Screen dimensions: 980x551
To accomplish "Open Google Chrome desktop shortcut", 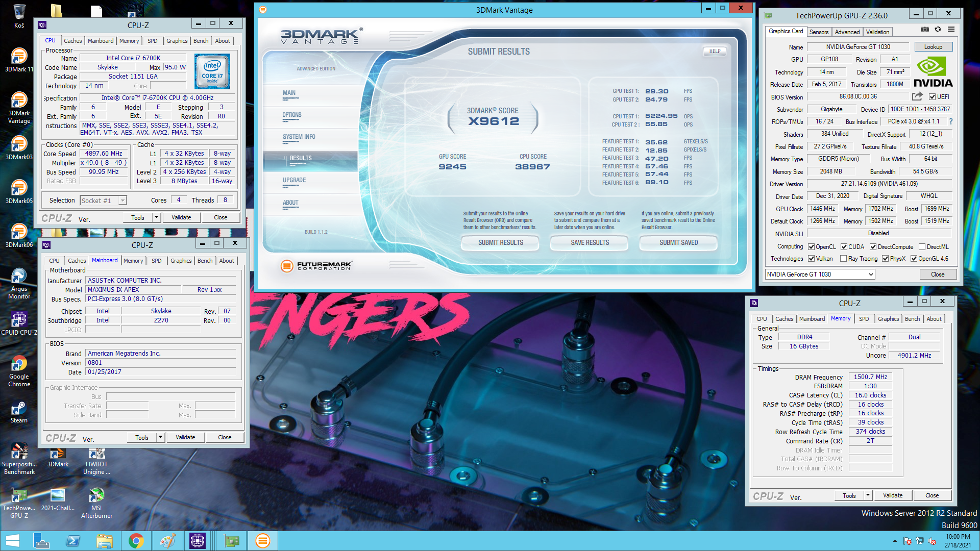I will [x=19, y=371].
